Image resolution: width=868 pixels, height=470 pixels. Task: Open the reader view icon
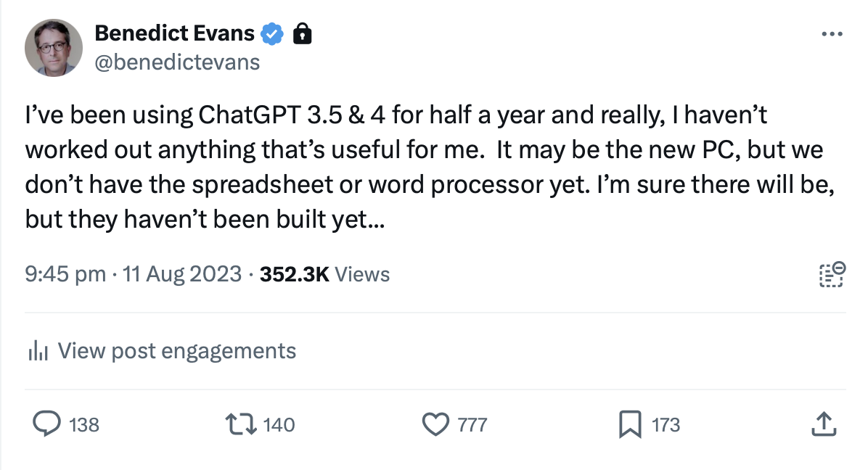pyautogui.click(x=832, y=274)
